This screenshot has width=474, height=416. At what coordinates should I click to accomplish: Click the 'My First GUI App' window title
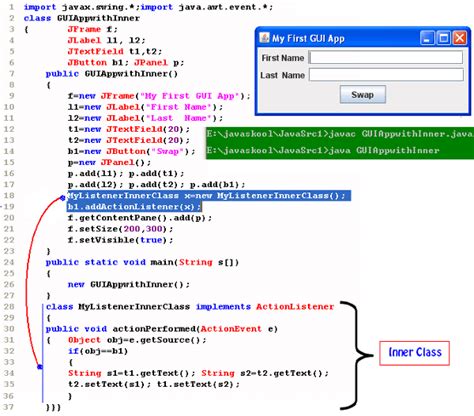click(x=308, y=38)
